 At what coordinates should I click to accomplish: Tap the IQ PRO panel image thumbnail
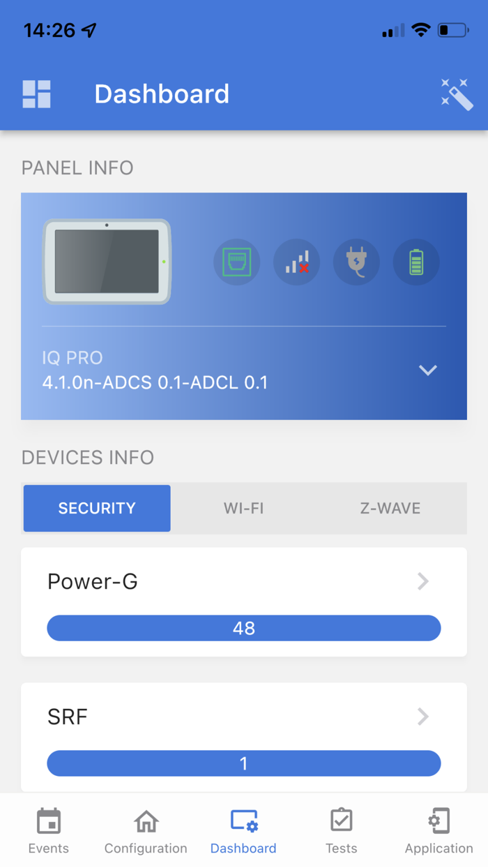click(x=106, y=262)
